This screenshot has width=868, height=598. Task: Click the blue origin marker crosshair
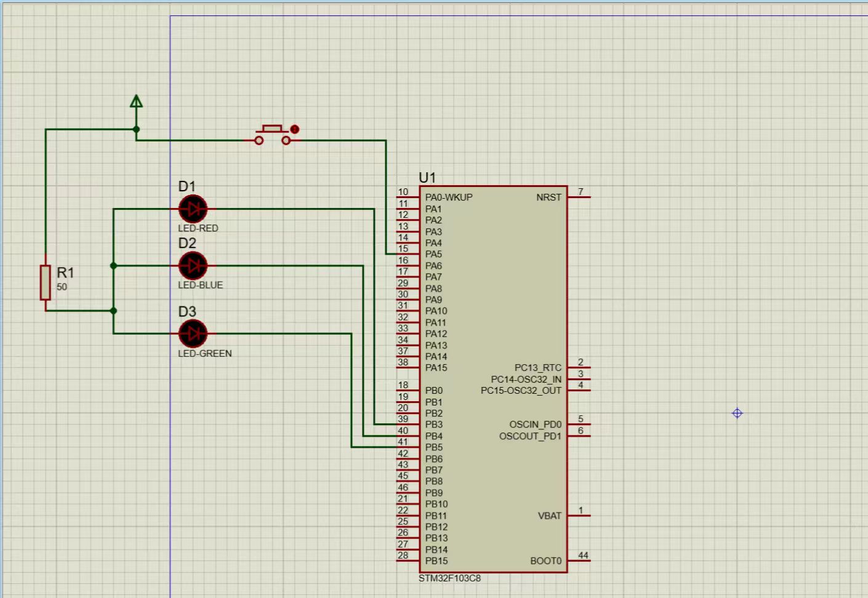click(x=737, y=413)
